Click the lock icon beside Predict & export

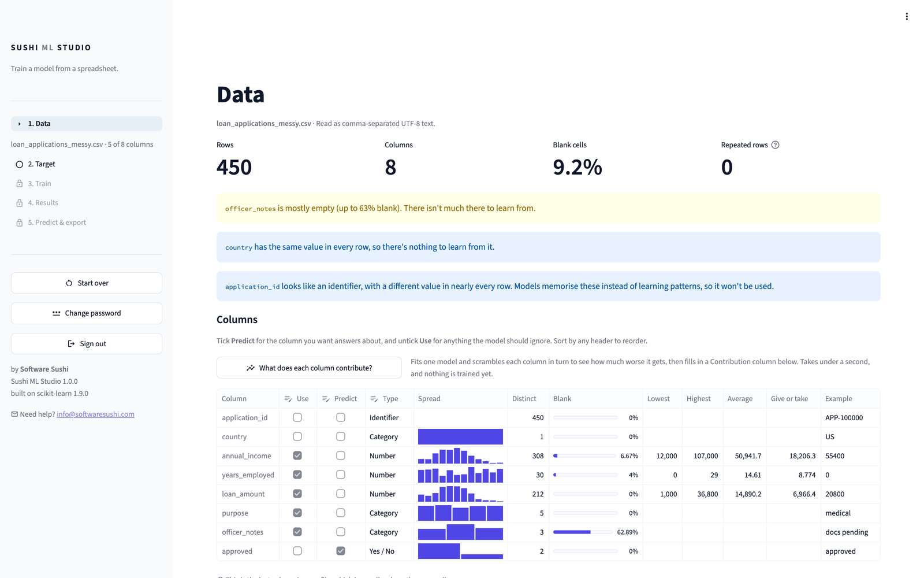click(20, 223)
